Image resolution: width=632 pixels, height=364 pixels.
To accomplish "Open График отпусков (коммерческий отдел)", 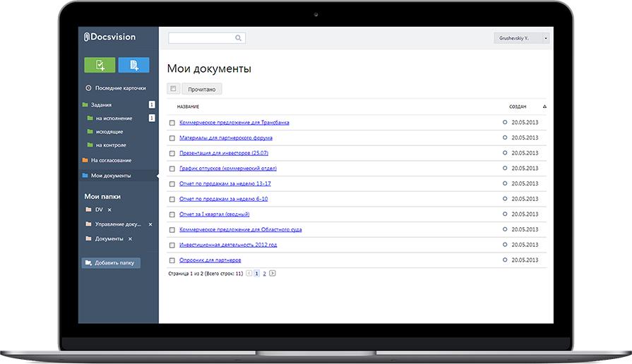I will pyautogui.click(x=228, y=169).
